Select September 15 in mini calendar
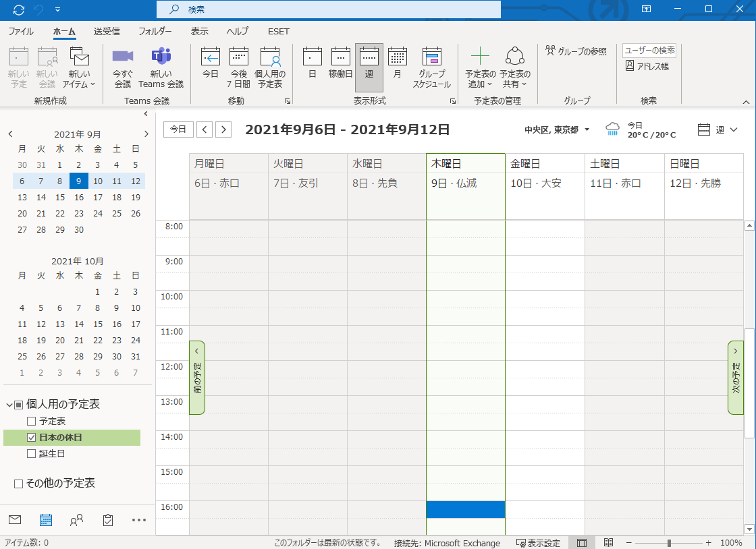The image size is (756, 549). click(60, 198)
